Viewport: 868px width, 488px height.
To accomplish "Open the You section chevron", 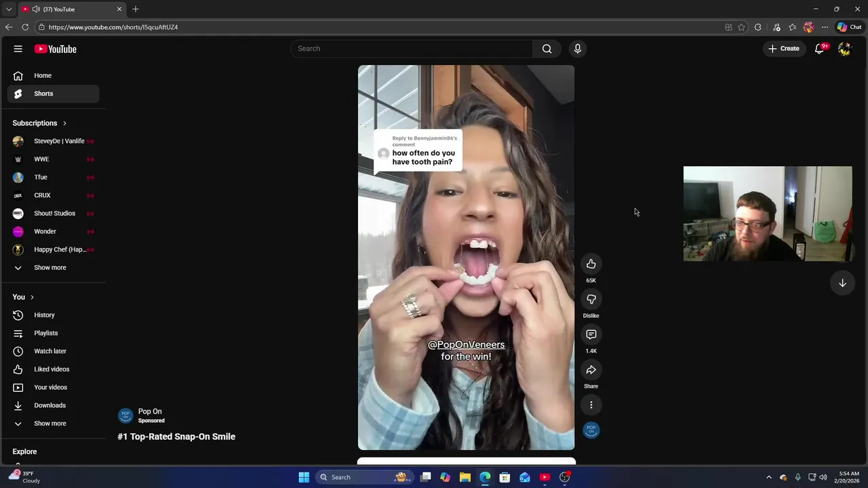I will tap(32, 298).
